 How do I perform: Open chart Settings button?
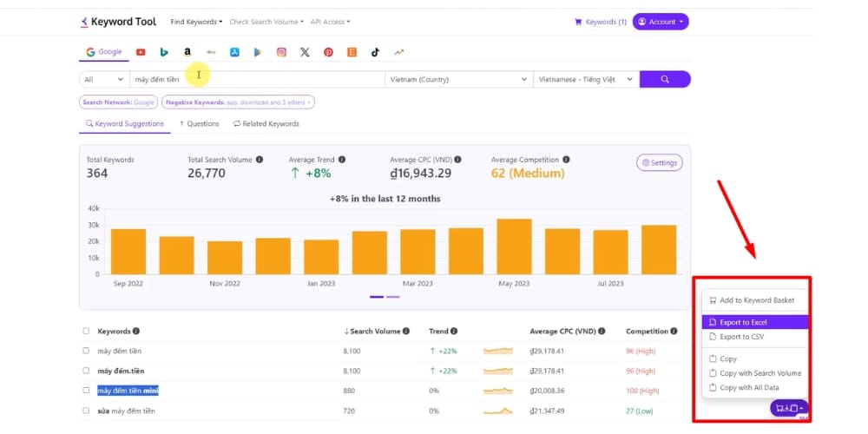pos(660,163)
